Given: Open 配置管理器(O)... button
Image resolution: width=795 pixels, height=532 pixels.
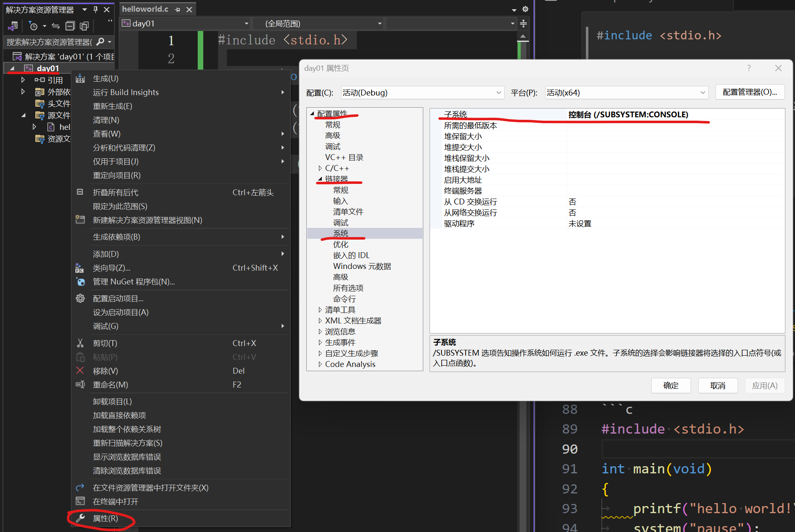Looking at the screenshot, I should tap(750, 92).
